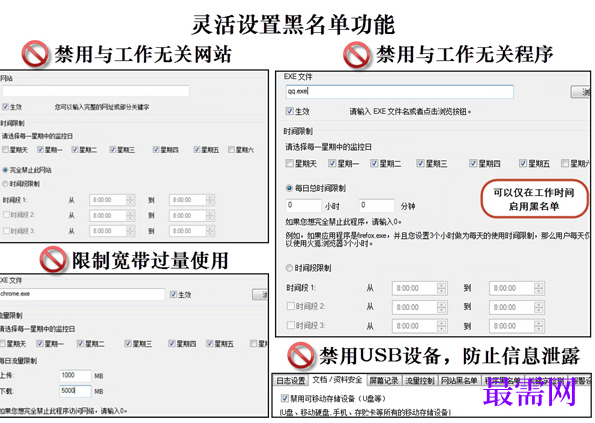Uncheck 星期四 in the qq.exe program panel
Image resolution: width=595 pixels, height=423 pixels.
[x=473, y=164]
